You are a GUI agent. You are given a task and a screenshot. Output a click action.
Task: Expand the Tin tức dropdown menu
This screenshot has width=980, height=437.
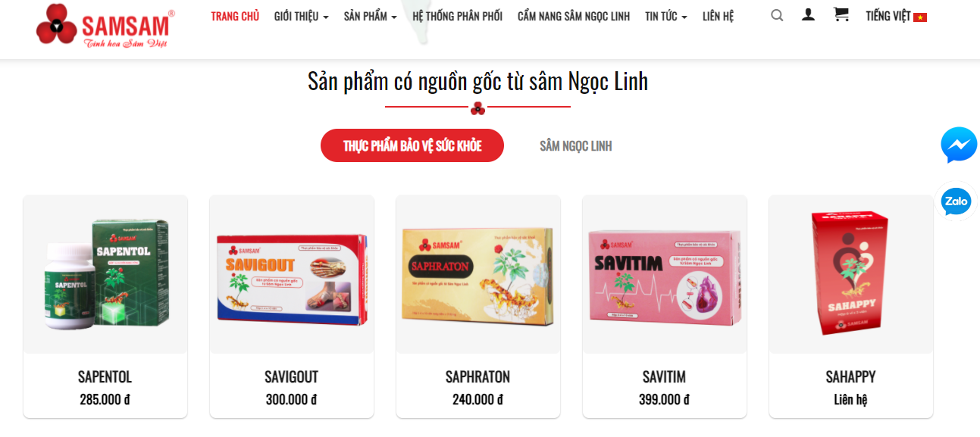(666, 17)
